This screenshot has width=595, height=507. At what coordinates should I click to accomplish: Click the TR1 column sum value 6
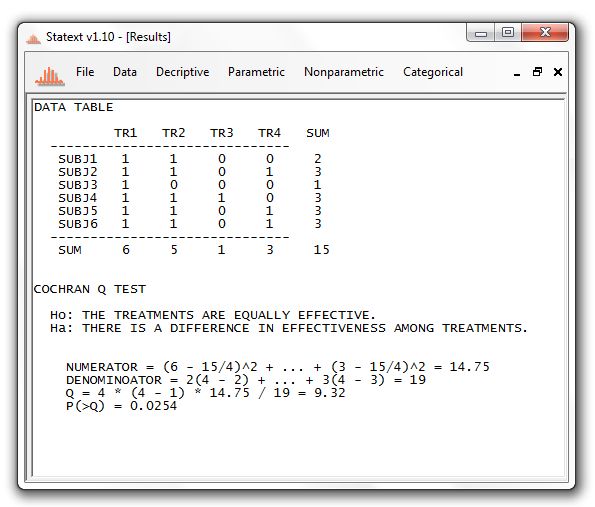point(126,250)
